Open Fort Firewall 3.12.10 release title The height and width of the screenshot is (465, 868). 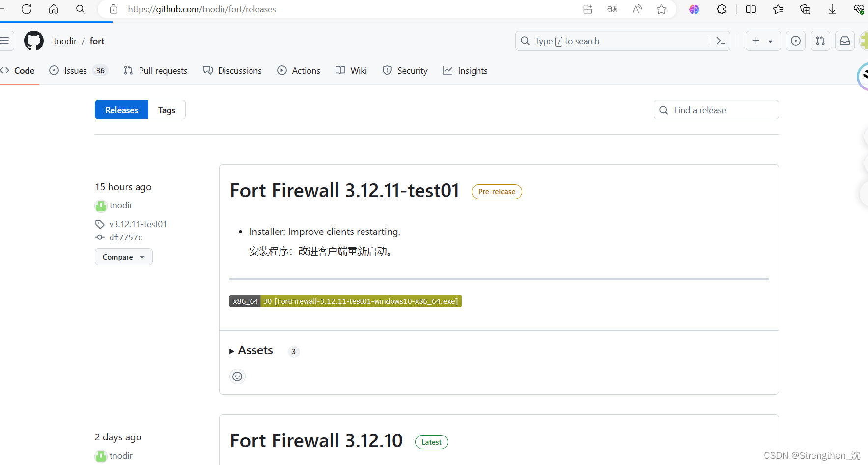316,441
